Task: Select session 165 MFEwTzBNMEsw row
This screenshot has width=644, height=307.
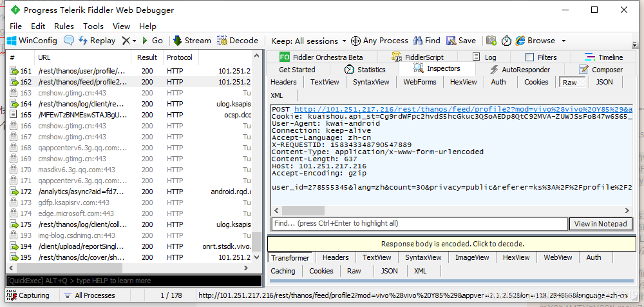Action: [130, 115]
